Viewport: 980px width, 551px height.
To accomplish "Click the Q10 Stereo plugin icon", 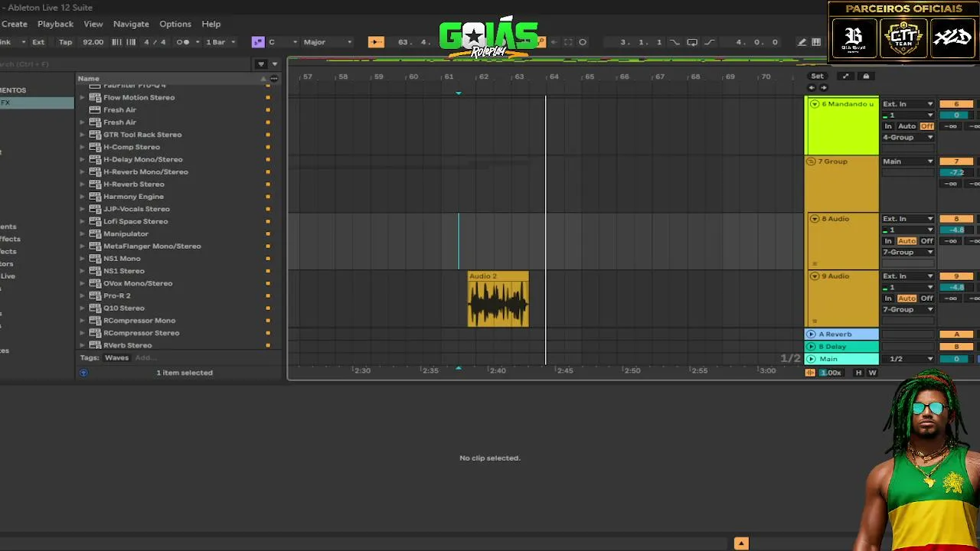I will [x=95, y=308].
